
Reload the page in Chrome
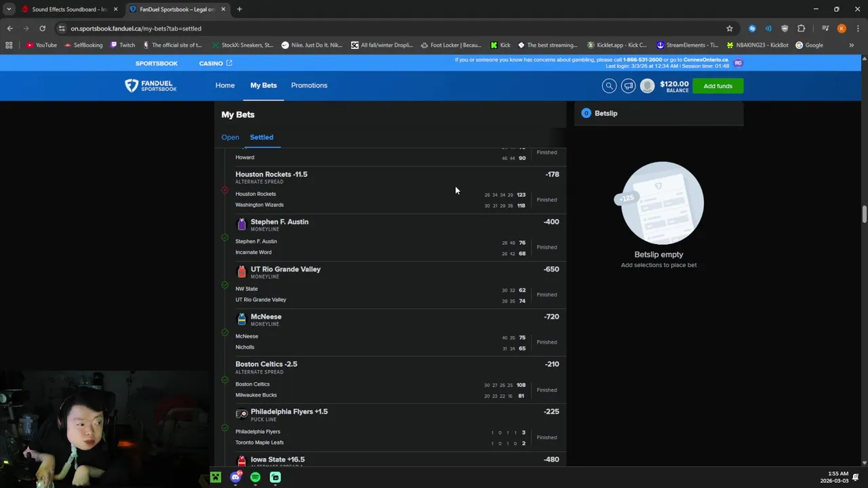click(42, 28)
